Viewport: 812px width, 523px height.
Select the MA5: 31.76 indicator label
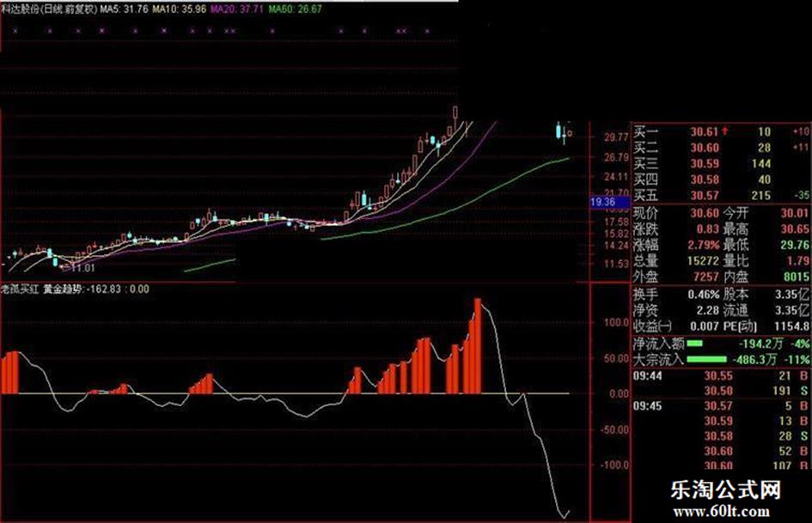click(x=125, y=9)
